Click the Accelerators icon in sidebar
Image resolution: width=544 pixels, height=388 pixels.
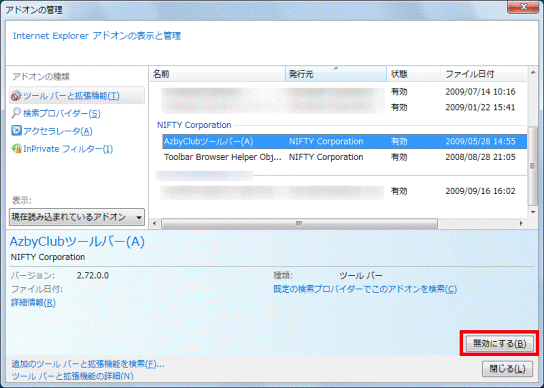(16, 130)
